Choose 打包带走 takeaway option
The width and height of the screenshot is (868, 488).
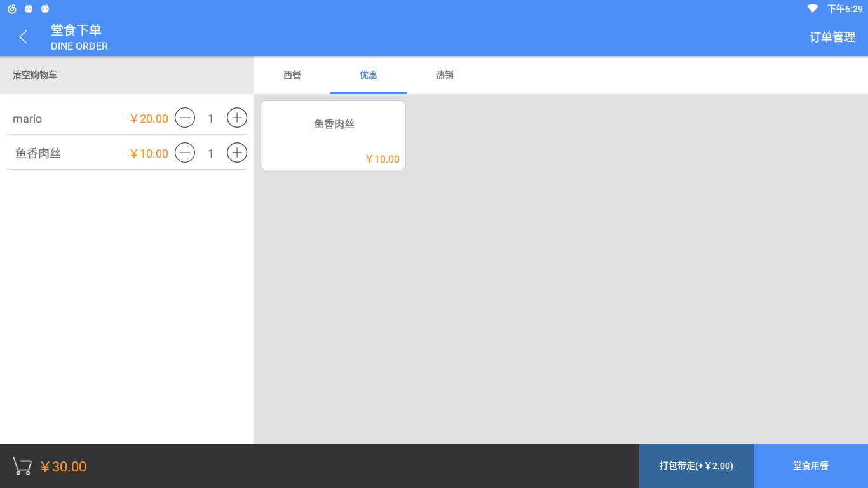point(696,466)
